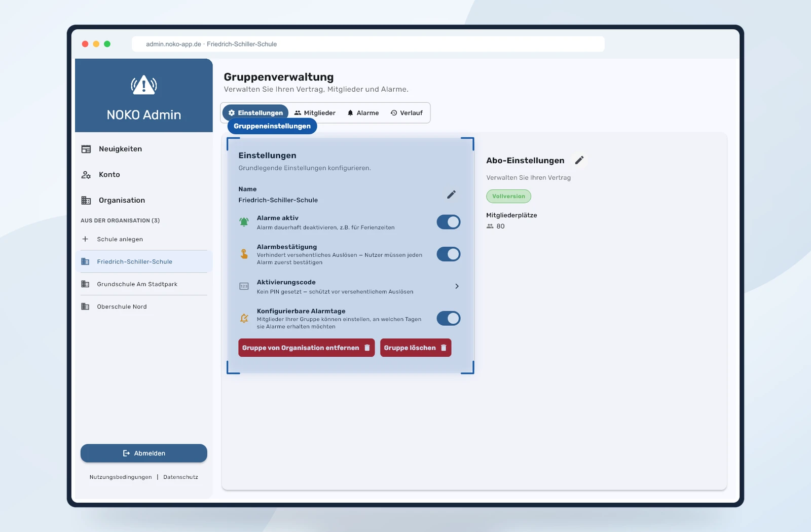Click the Friedrich-Schiller-Schule building icon
The width and height of the screenshot is (811, 532).
click(x=85, y=261)
